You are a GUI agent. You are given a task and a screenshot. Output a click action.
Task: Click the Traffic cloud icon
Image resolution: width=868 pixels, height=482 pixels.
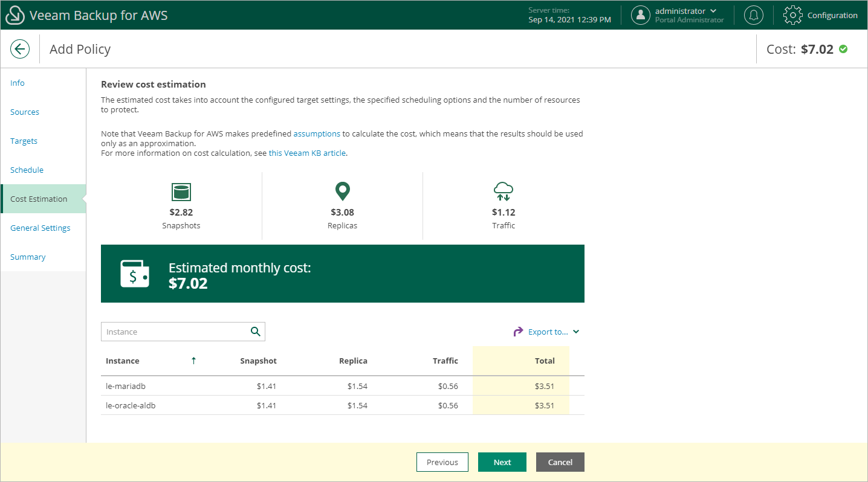504,192
